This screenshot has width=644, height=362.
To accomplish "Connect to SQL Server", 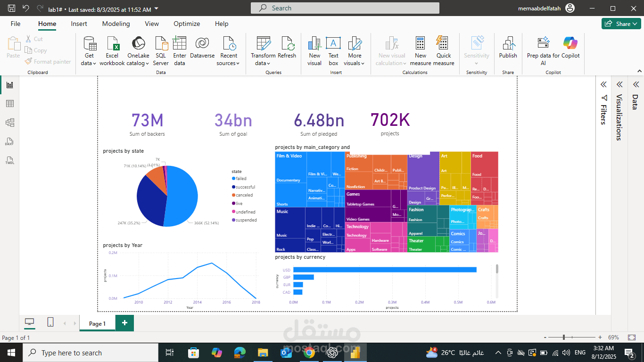I will 161,51.
